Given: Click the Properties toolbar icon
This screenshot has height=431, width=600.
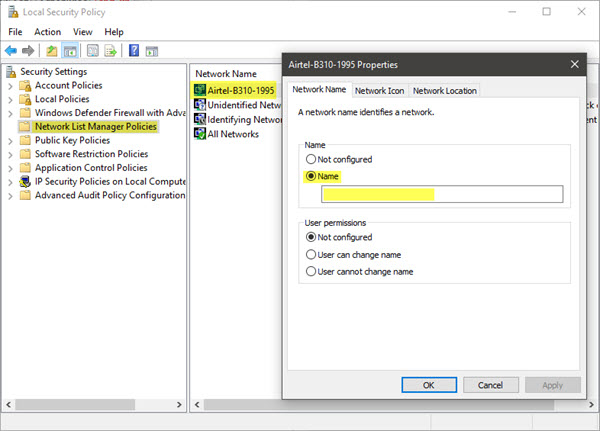Looking at the screenshot, I should (x=93, y=51).
